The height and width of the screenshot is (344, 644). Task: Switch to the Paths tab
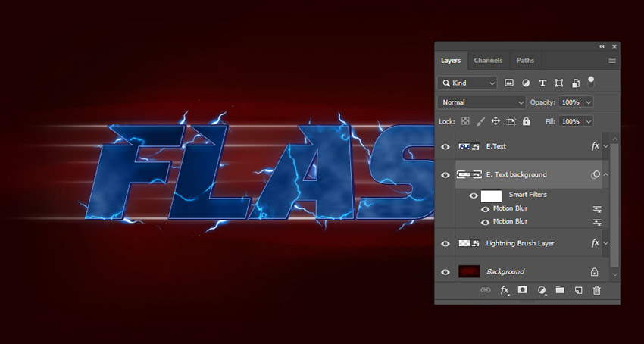[x=525, y=61]
